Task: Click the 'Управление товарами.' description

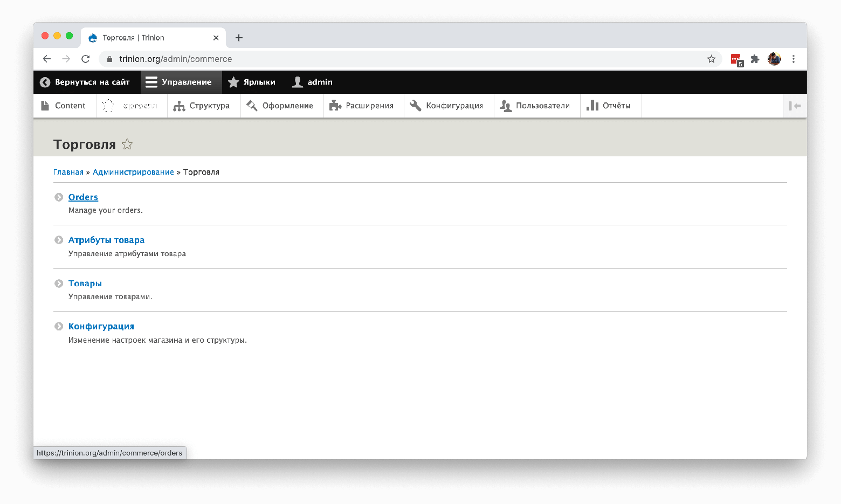Action: click(111, 296)
